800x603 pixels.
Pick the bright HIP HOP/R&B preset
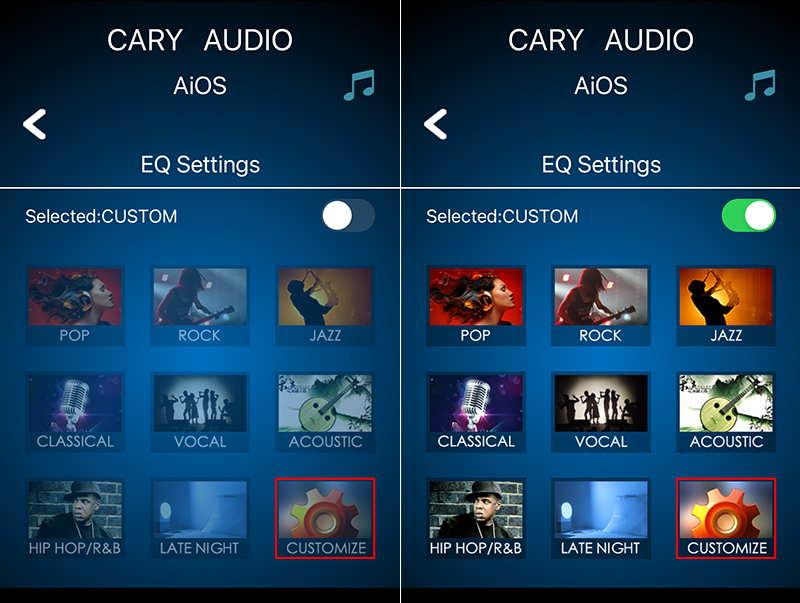click(476, 518)
